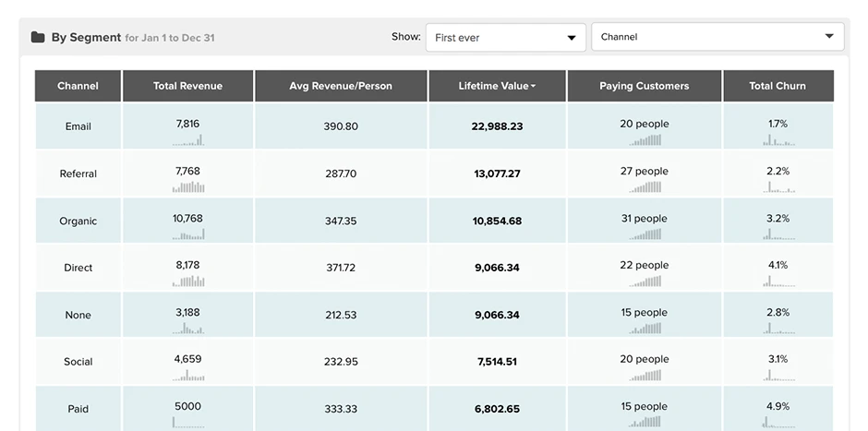Screen dimensions: 868x431
Task: Click lifetime value 22,988.23
Action: (497, 126)
